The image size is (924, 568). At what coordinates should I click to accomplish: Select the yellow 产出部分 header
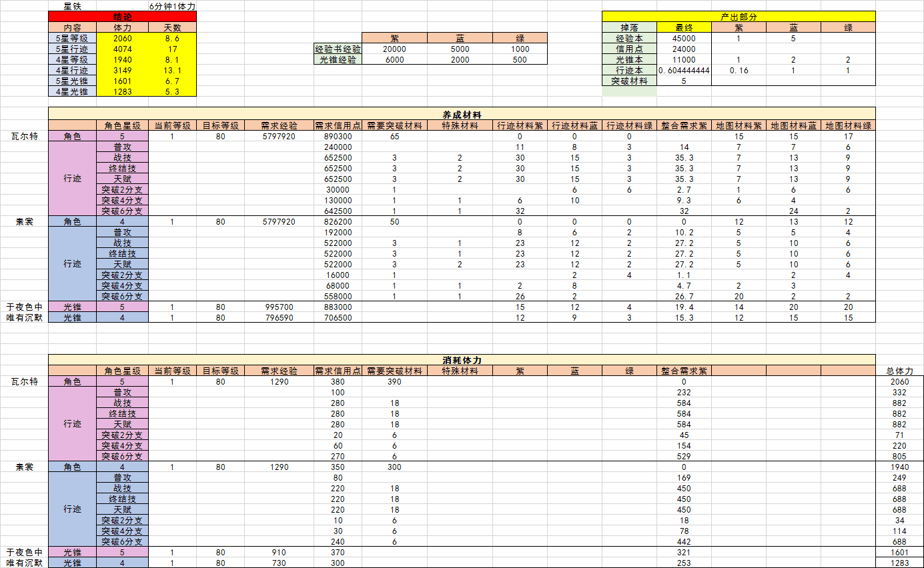click(739, 17)
